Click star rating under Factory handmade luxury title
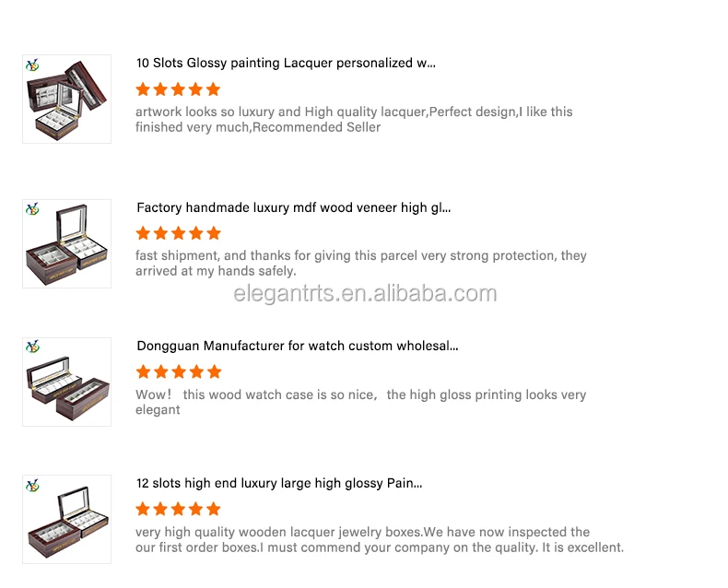 (x=178, y=233)
